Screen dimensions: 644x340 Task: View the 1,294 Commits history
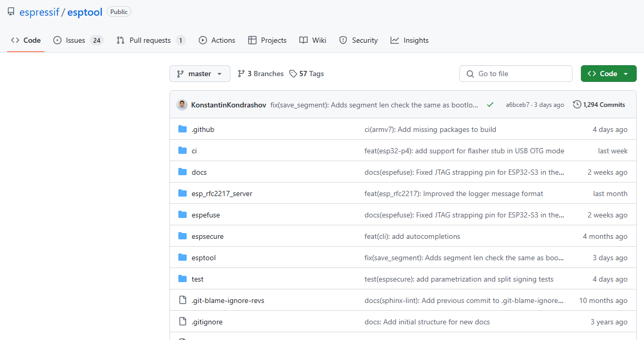[599, 105]
